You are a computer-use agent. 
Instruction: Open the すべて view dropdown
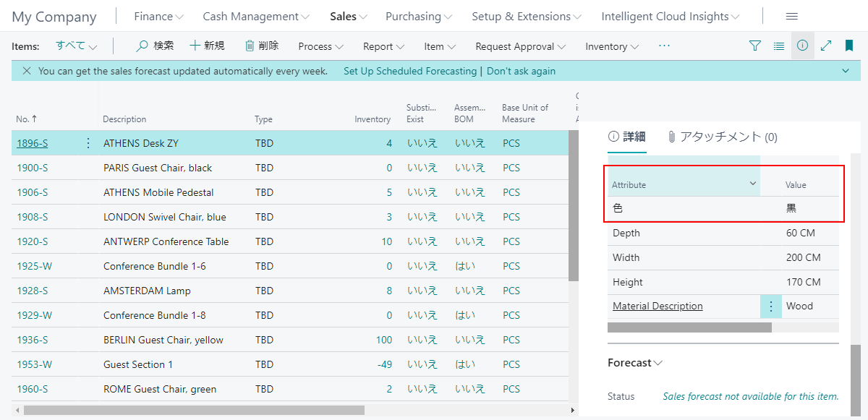point(77,45)
